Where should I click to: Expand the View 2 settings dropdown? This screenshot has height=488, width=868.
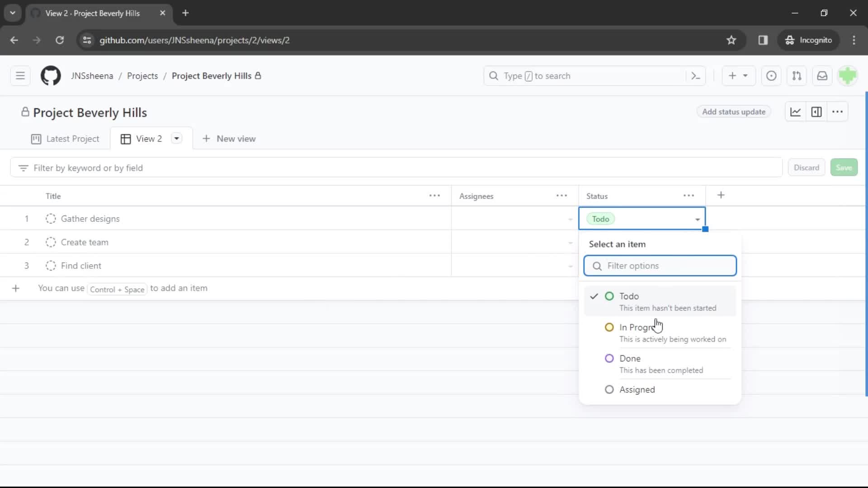click(x=176, y=139)
